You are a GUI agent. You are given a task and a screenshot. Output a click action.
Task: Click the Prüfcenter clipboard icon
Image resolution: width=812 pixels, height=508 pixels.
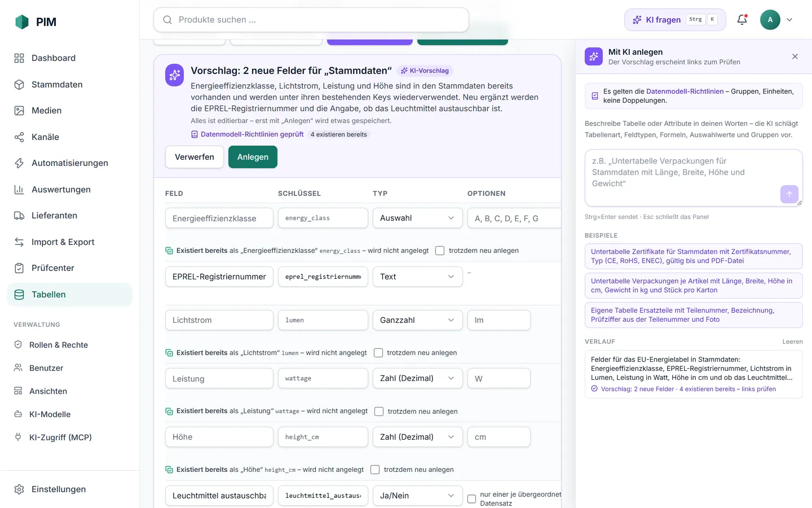(19, 268)
